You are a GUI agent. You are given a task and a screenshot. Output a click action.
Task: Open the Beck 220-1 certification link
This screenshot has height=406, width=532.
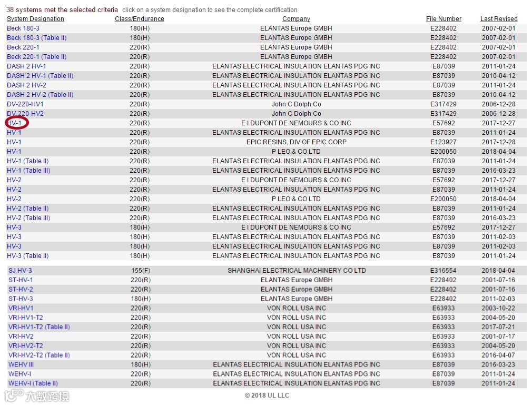tap(23, 47)
